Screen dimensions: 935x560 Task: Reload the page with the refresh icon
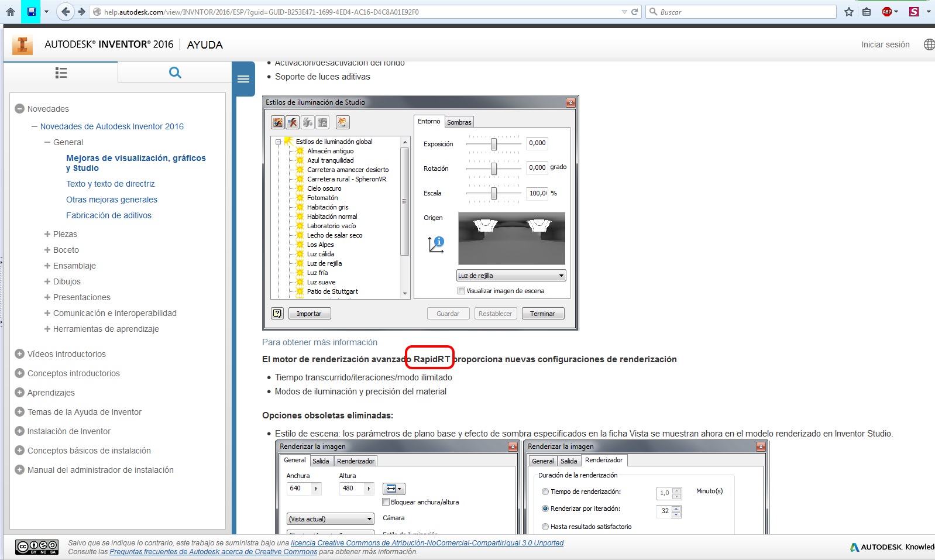[634, 12]
